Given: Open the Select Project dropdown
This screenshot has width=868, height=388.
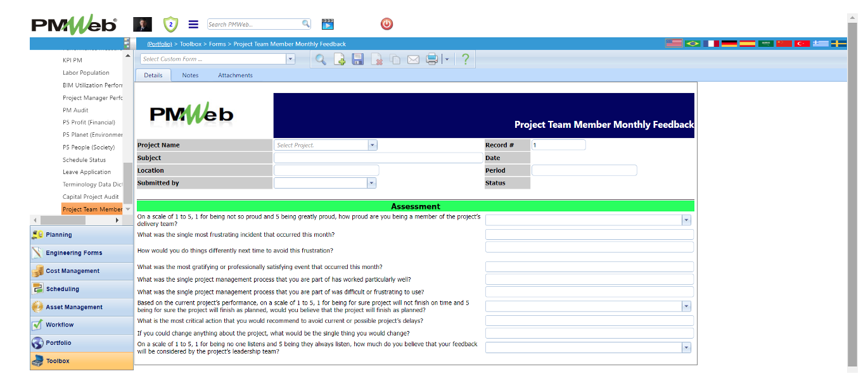Looking at the screenshot, I should [373, 145].
